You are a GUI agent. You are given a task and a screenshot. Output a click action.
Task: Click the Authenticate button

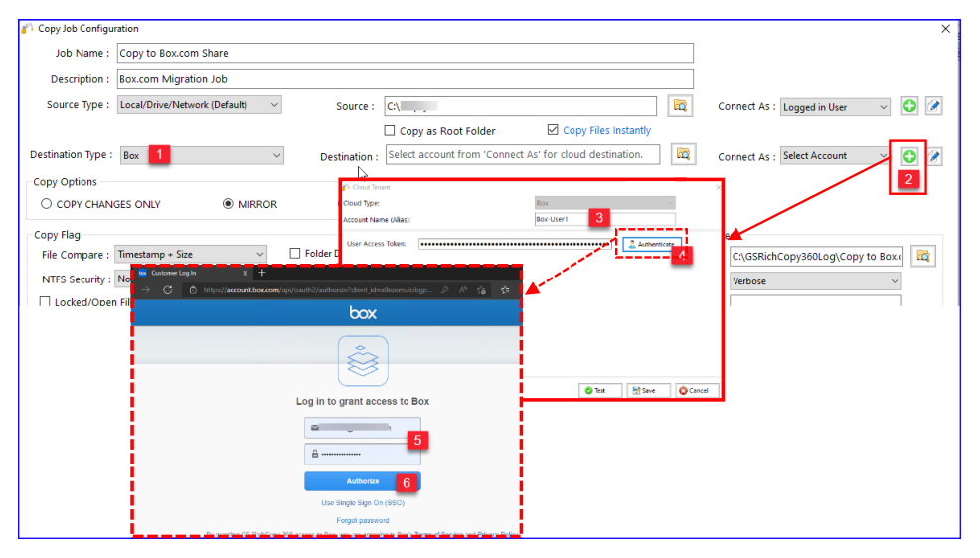click(x=652, y=244)
